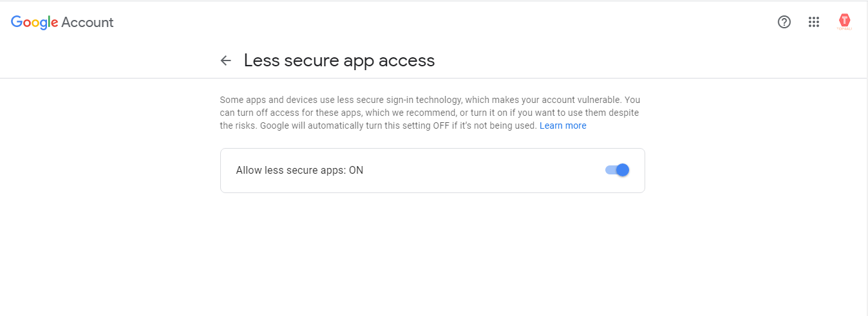
Task: Switch the ON toggle to OFF
Action: tap(617, 170)
